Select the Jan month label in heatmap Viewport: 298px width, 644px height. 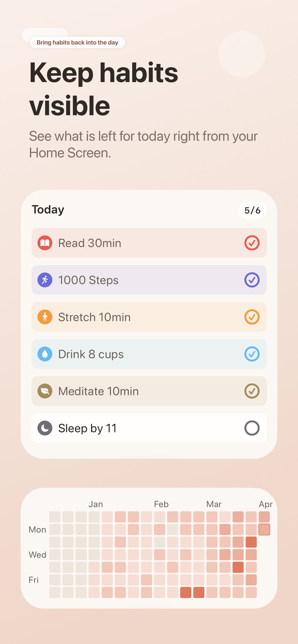click(x=96, y=504)
